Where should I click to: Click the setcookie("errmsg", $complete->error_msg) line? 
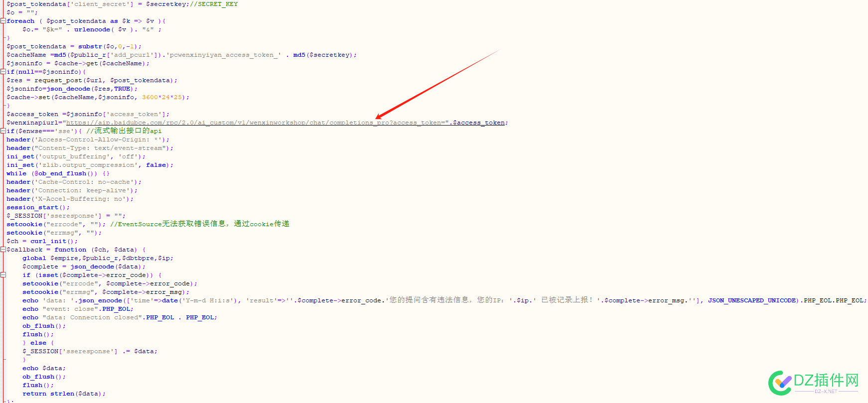click(106, 292)
